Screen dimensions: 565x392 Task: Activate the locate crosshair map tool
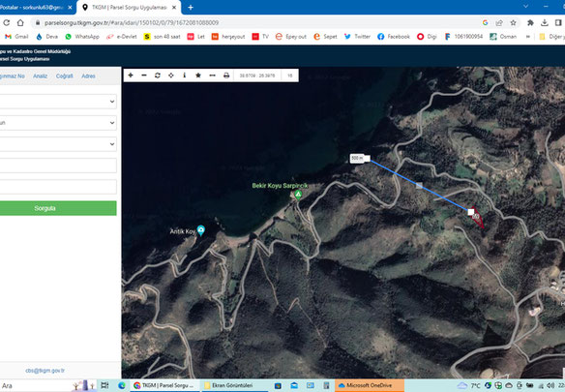click(x=171, y=75)
